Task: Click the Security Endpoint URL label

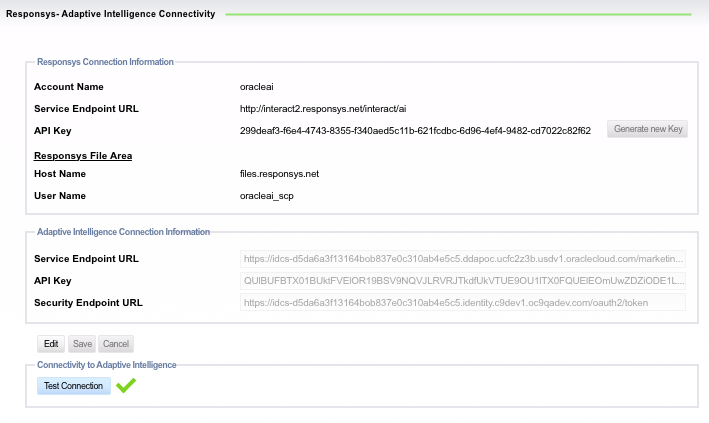Action: (x=88, y=303)
